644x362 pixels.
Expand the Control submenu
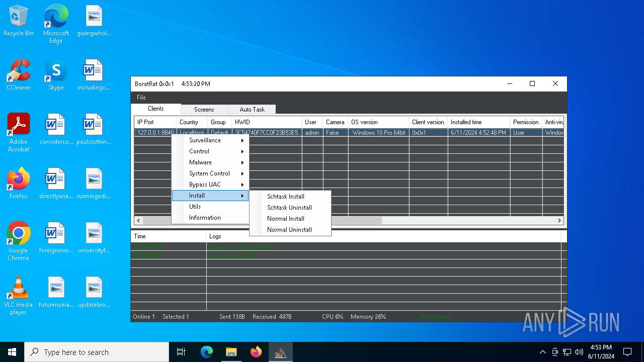(210, 151)
